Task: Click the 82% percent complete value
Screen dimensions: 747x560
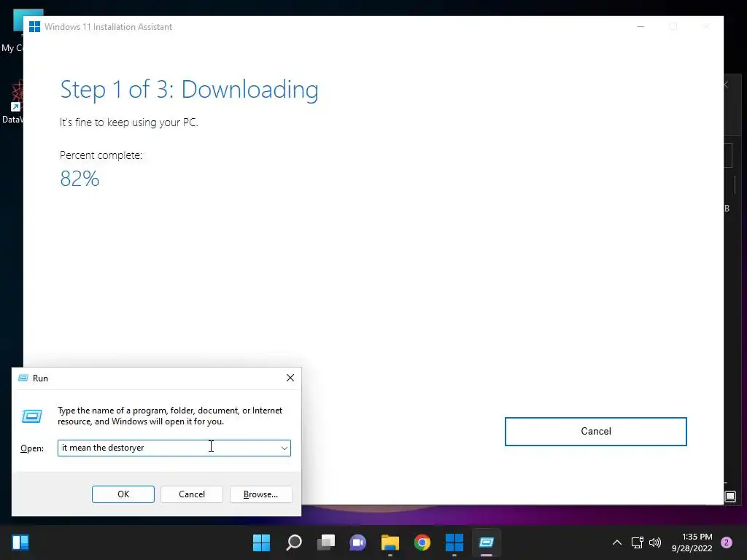Action: pos(80,179)
